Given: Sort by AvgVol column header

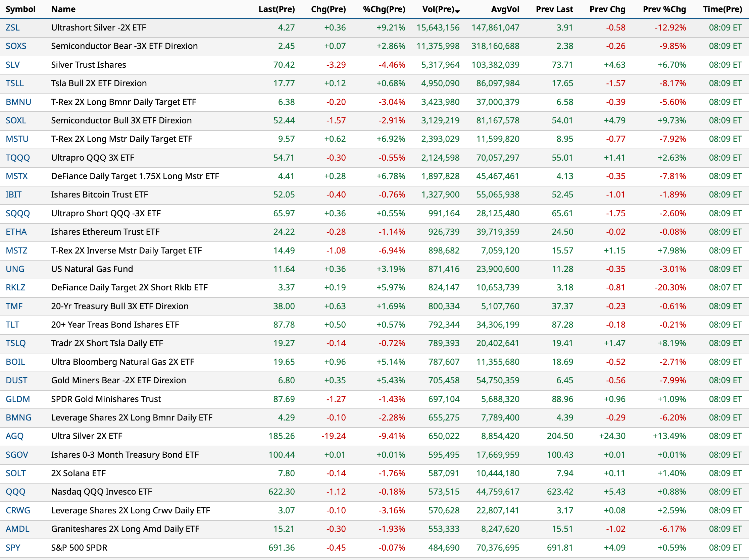Looking at the screenshot, I should 505,9.
